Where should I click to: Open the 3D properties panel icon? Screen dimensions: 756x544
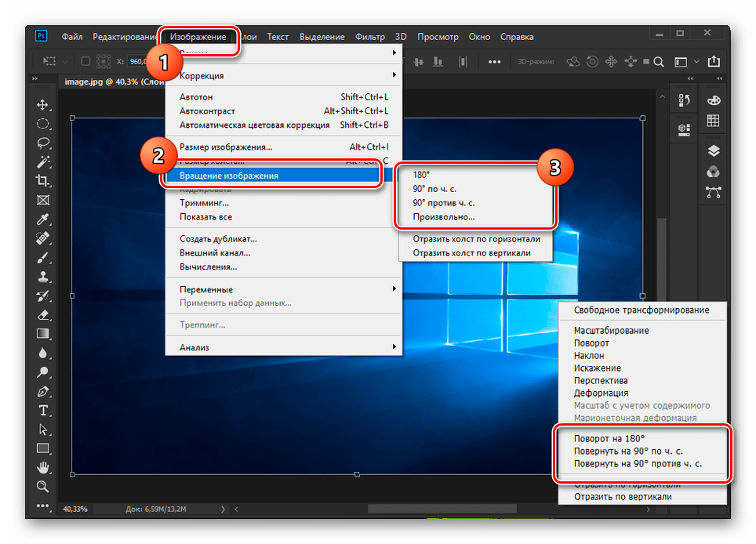(x=684, y=129)
